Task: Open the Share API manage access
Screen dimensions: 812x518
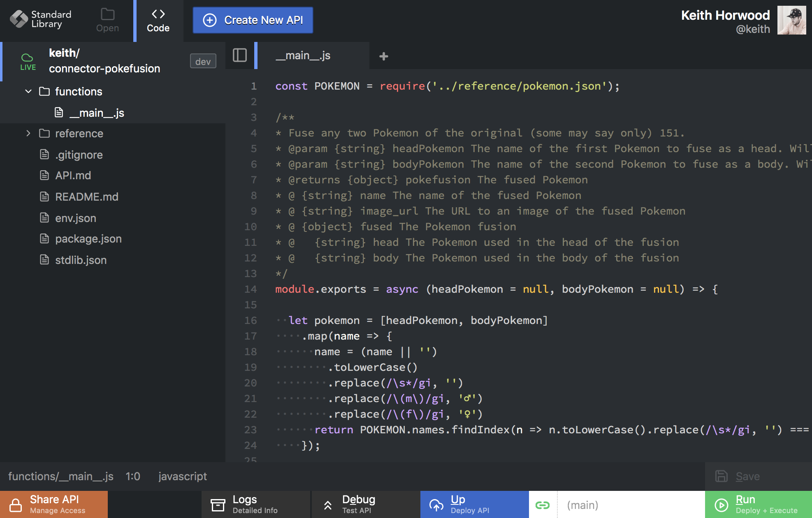Action: [54, 504]
